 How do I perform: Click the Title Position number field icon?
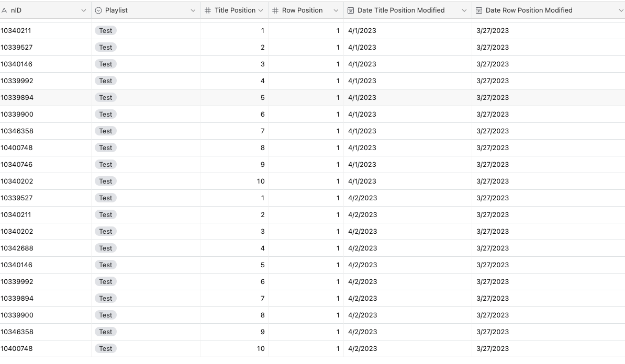pos(208,10)
